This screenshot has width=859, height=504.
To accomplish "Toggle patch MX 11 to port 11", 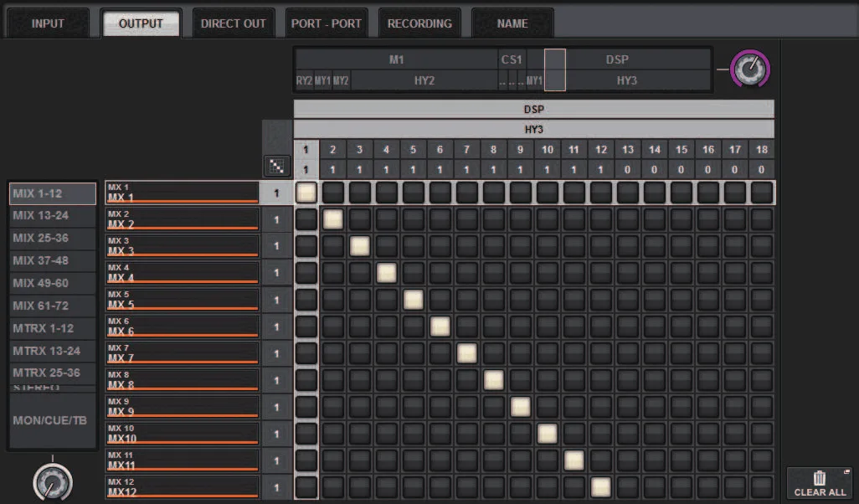I will (x=574, y=460).
